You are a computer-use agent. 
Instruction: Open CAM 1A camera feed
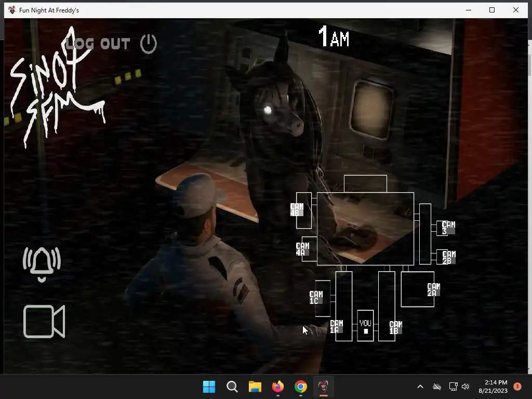[336, 326]
